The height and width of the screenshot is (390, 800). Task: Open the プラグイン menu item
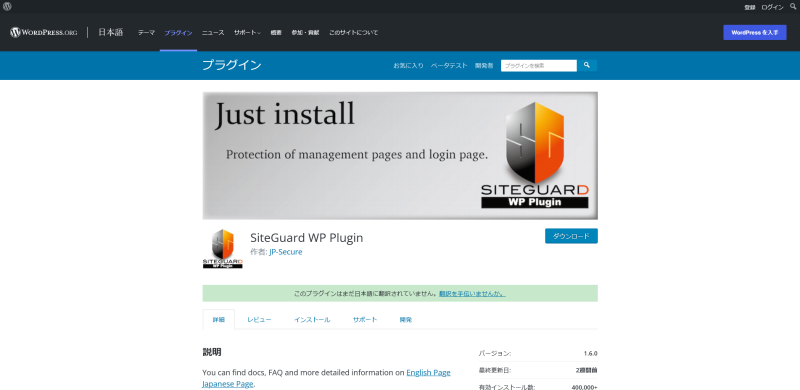pos(178,33)
